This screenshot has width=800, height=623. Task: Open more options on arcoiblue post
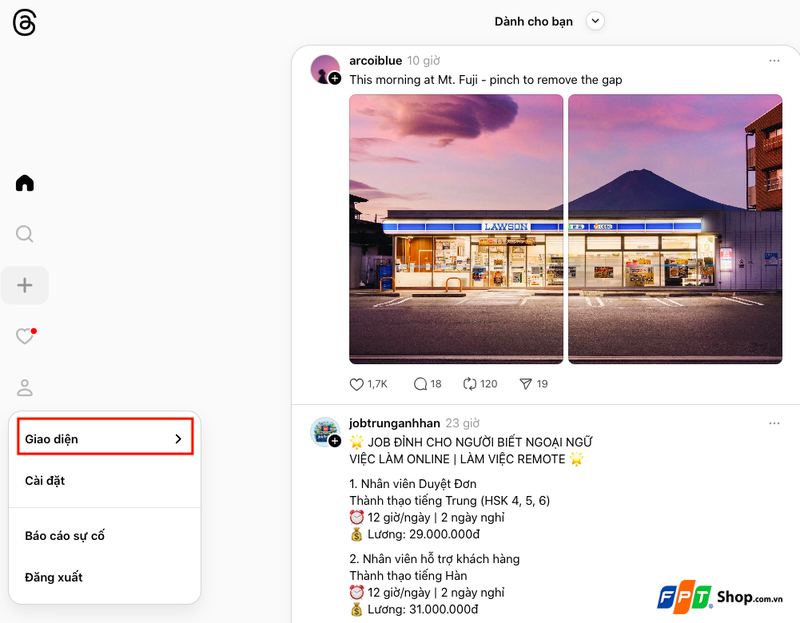click(x=774, y=61)
